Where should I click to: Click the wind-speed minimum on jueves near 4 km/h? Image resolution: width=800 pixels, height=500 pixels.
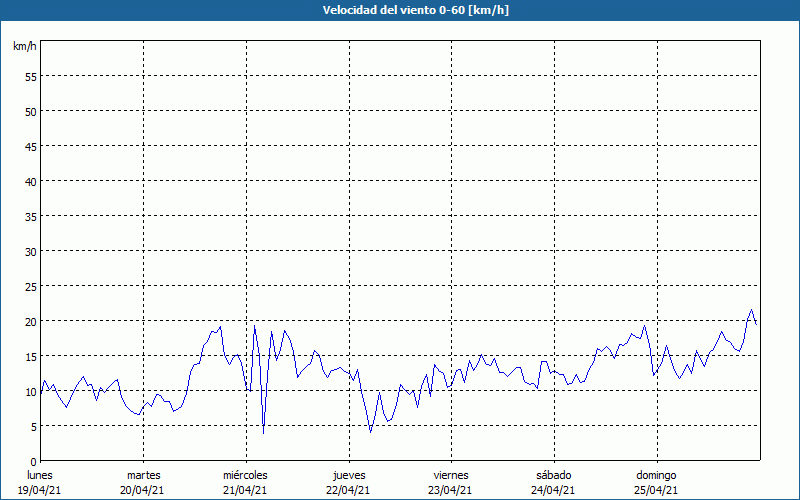pyautogui.click(x=370, y=432)
